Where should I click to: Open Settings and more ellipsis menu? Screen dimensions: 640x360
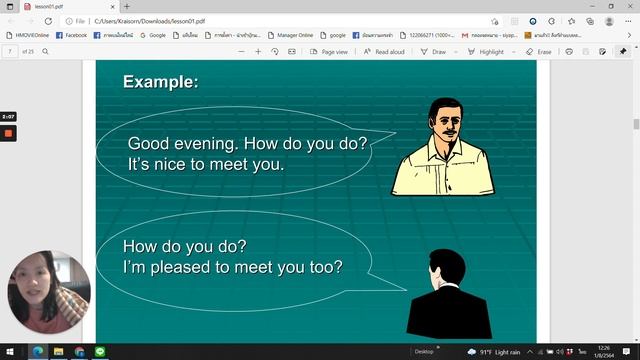tap(628, 21)
